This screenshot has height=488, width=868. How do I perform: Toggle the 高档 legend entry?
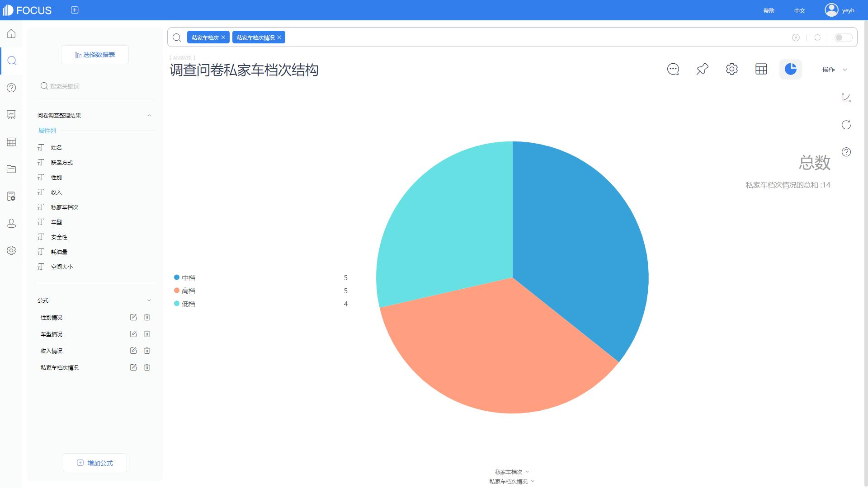[188, 291]
